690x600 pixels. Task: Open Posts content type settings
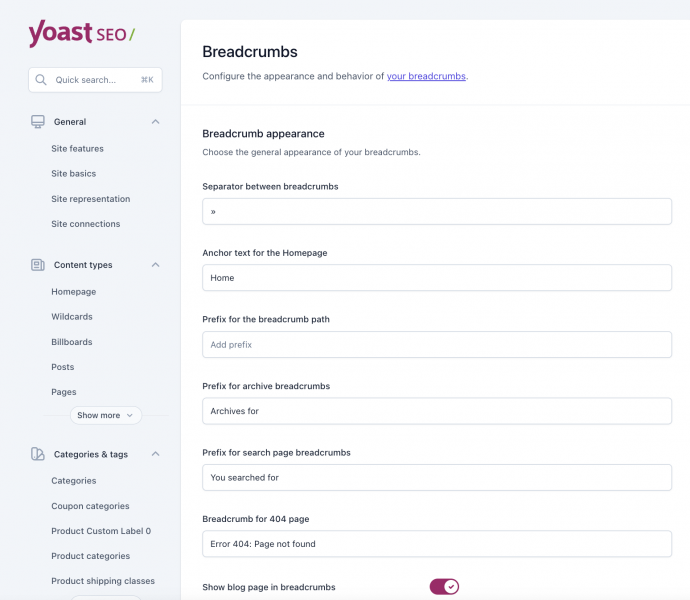[x=62, y=367]
